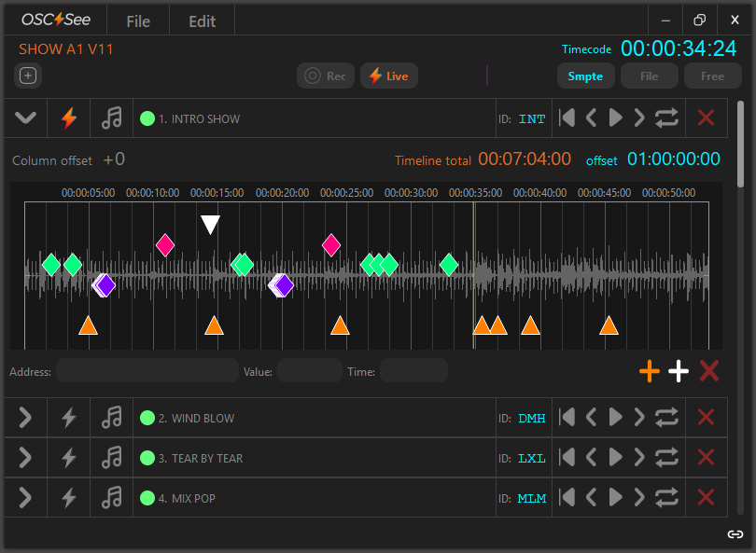Delete the INTRO SHOW track
This screenshot has height=553, width=756.
(x=707, y=118)
